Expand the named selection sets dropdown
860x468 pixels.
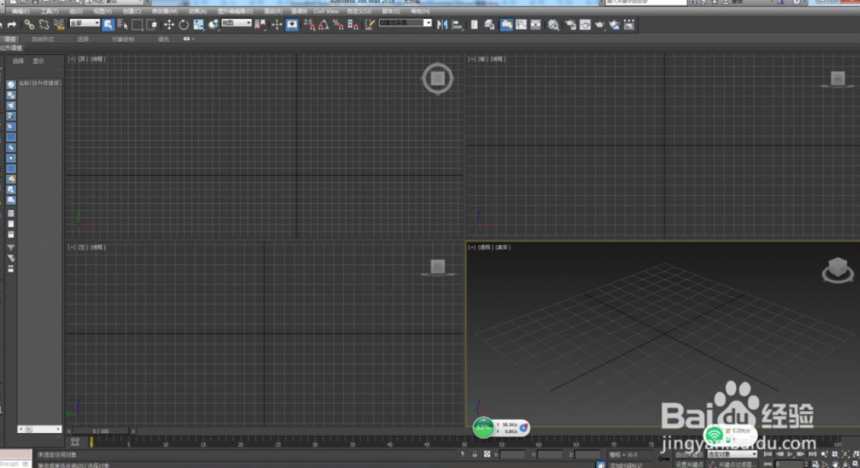click(x=405, y=23)
